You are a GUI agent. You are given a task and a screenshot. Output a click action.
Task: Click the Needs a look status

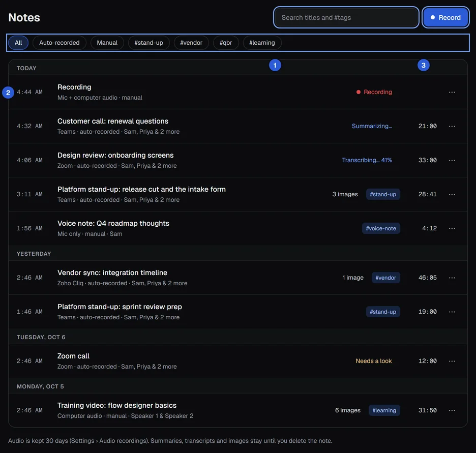pos(374,361)
